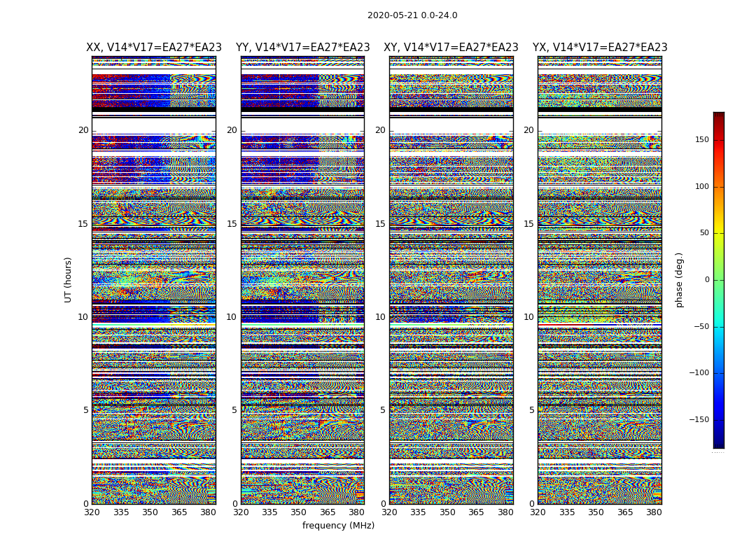
Task: Click the colorbar tick label '0'
Action: coord(707,280)
